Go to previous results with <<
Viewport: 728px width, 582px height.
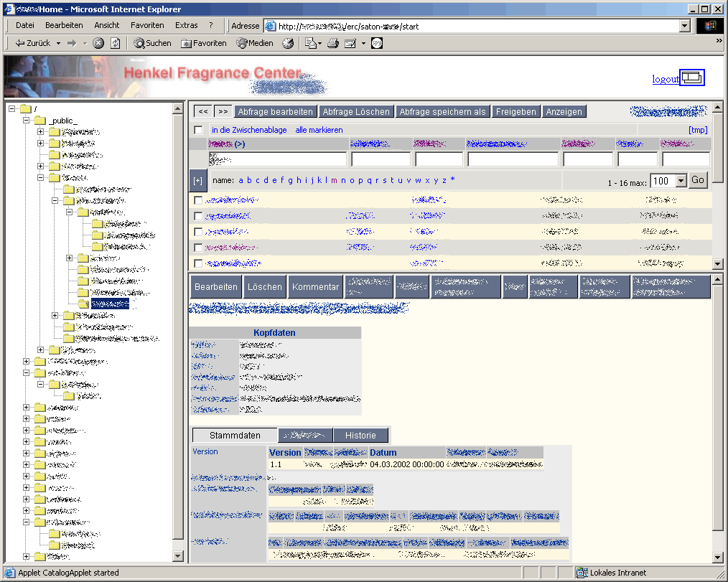[203, 111]
